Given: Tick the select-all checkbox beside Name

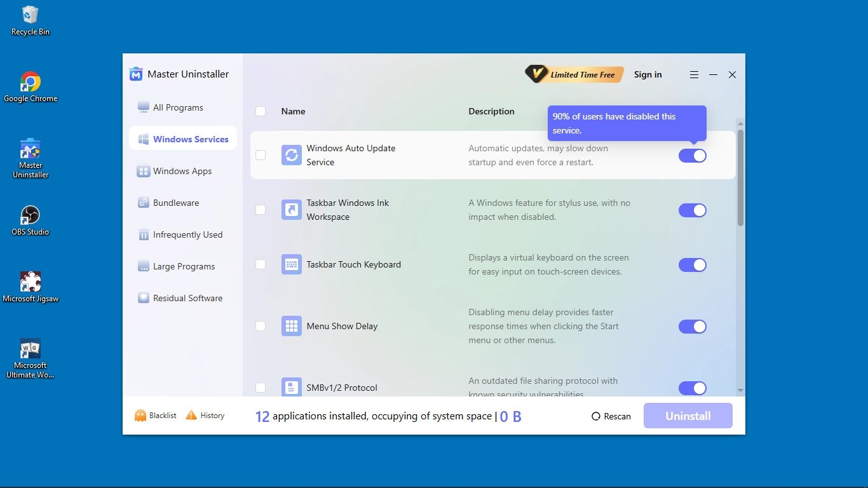Looking at the screenshot, I should (x=261, y=111).
